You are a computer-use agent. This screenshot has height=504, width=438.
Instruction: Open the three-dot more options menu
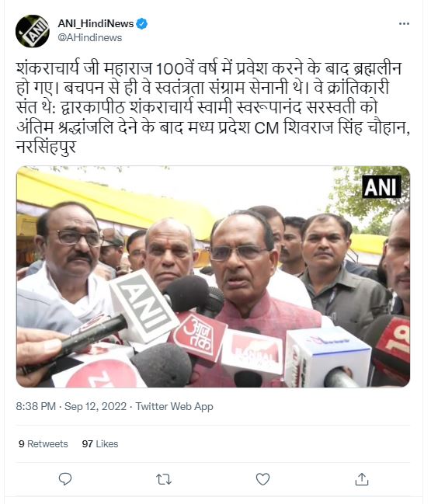(x=404, y=24)
